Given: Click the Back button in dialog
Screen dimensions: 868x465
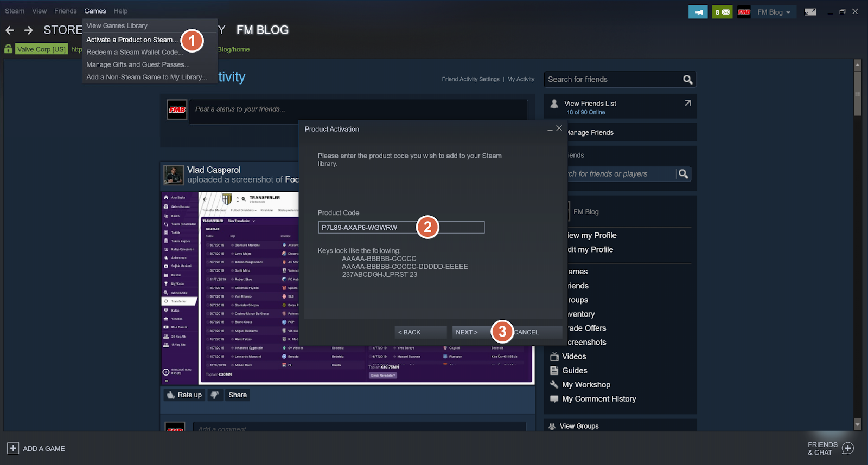Looking at the screenshot, I should (420, 332).
